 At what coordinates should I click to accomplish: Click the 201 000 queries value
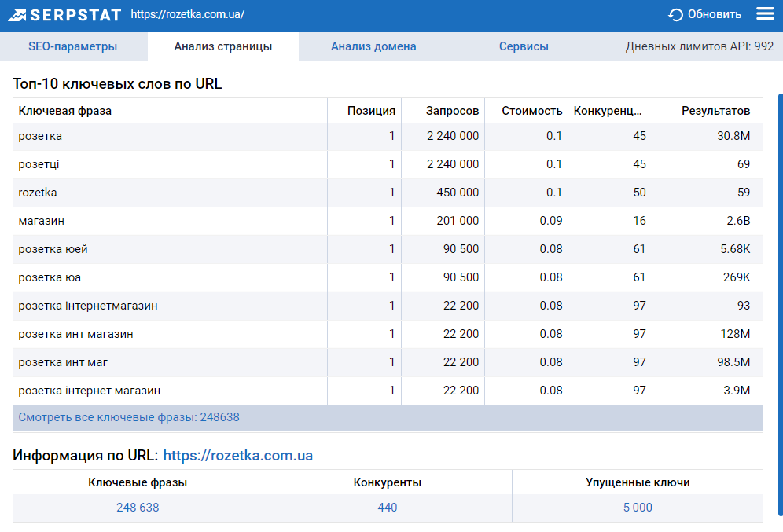click(x=458, y=221)
